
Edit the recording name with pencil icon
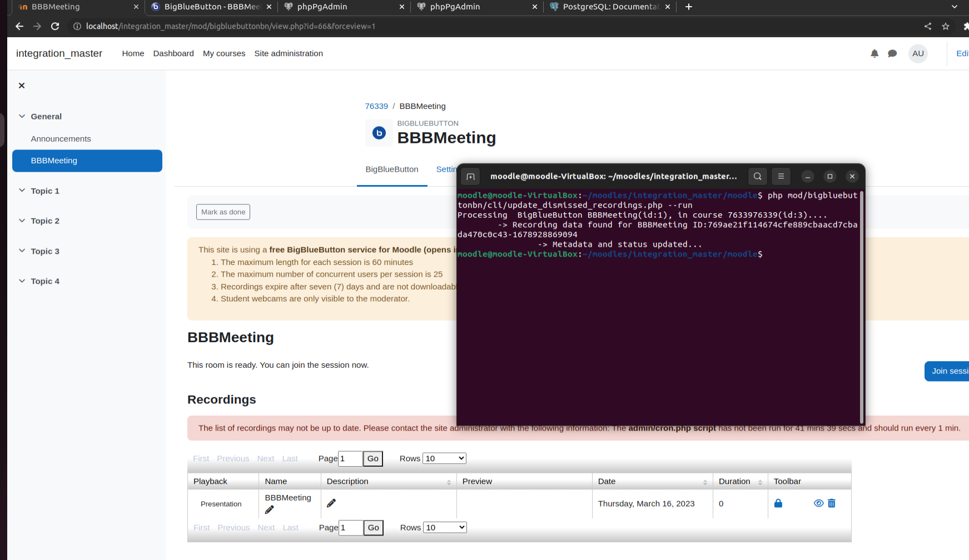270,509
